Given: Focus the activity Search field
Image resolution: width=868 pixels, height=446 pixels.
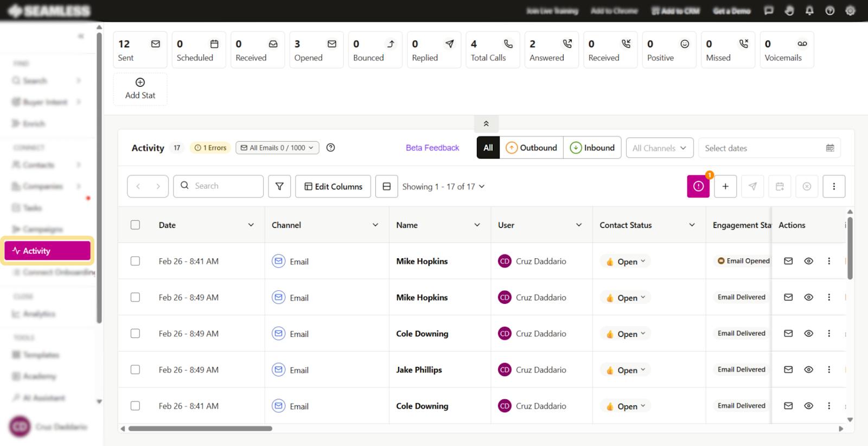Looking at the screenshot, I should [x=219, y=186].
